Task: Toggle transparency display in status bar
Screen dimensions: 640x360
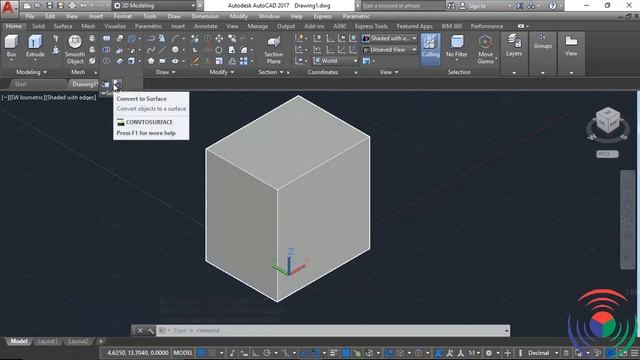Action: 345,353
